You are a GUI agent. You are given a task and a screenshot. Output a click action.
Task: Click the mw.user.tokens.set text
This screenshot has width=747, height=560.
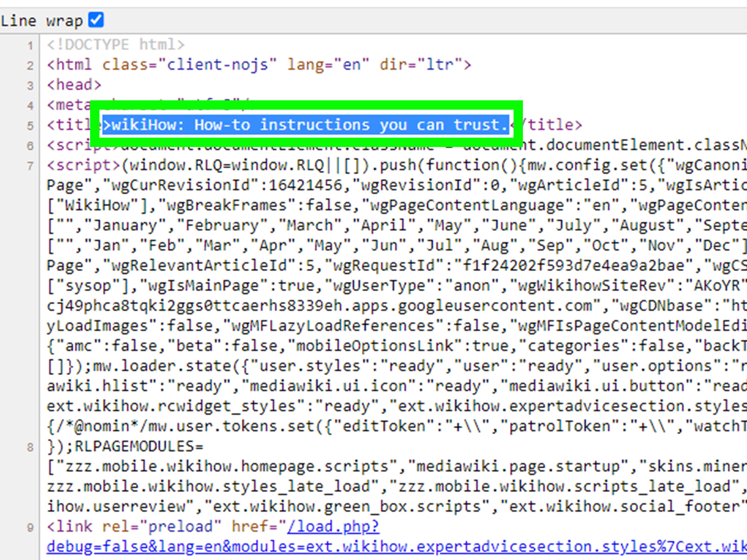(x=231, y=426)
